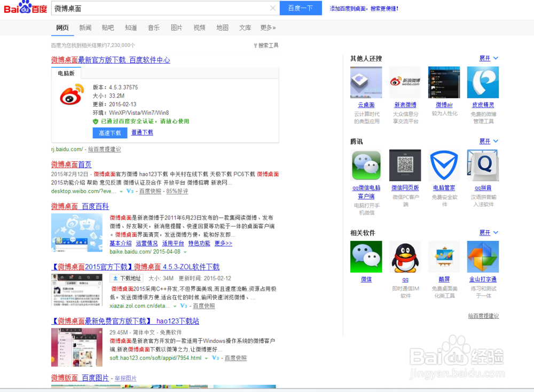The width and height of the screenshot is (534, 392).
Task: Select the 网页 tab
Action: pos(62,28)
